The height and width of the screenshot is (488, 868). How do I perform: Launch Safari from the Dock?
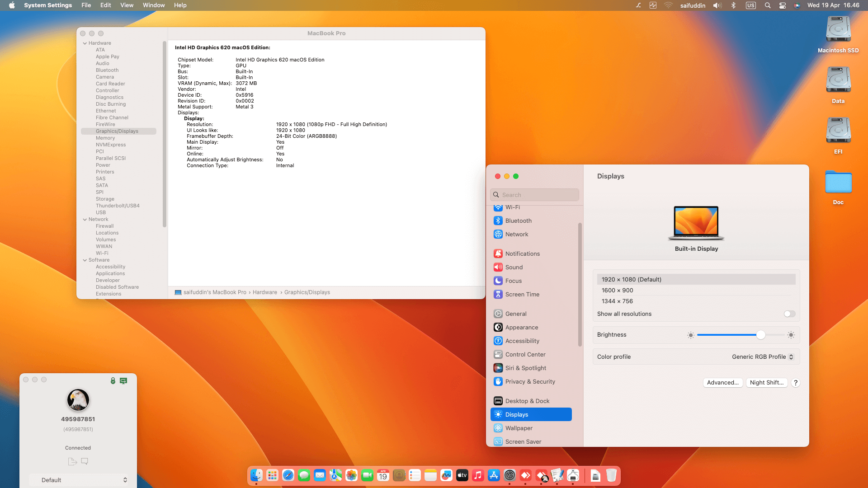pyautogui.click(x=288, y=475)
